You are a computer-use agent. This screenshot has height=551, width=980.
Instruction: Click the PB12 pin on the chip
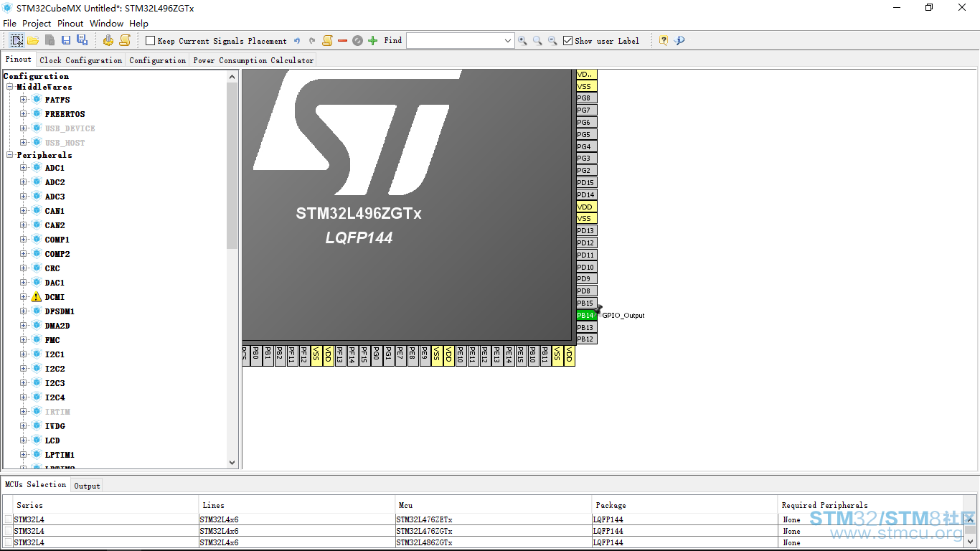(586, 339)
